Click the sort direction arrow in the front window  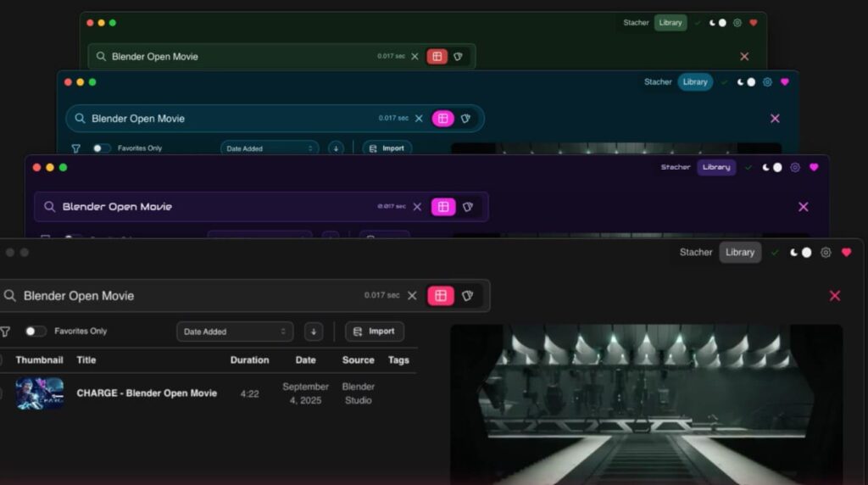pos(314,332)
